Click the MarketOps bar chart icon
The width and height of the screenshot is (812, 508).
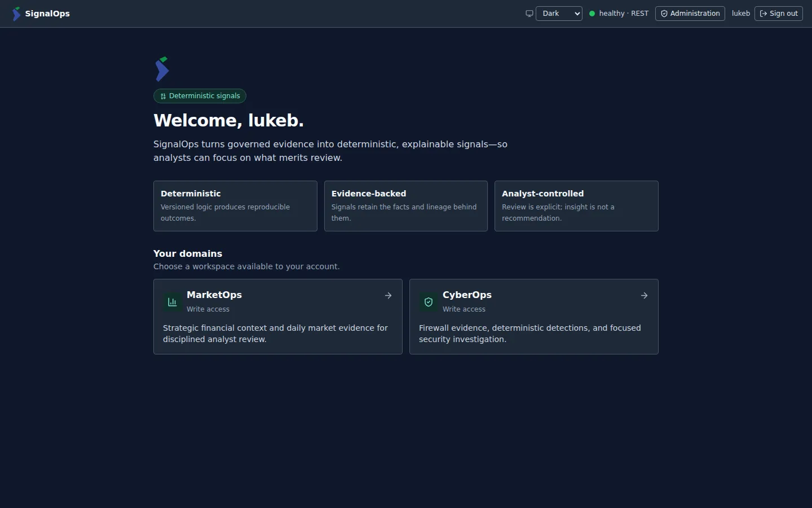pyautogui.click(x=173, y=302)
